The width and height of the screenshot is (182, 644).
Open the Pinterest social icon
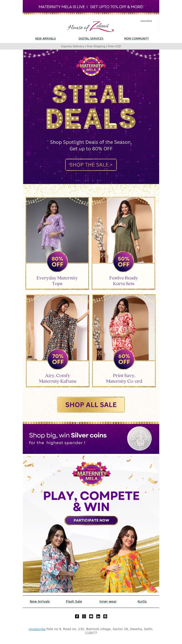point(105,616)
